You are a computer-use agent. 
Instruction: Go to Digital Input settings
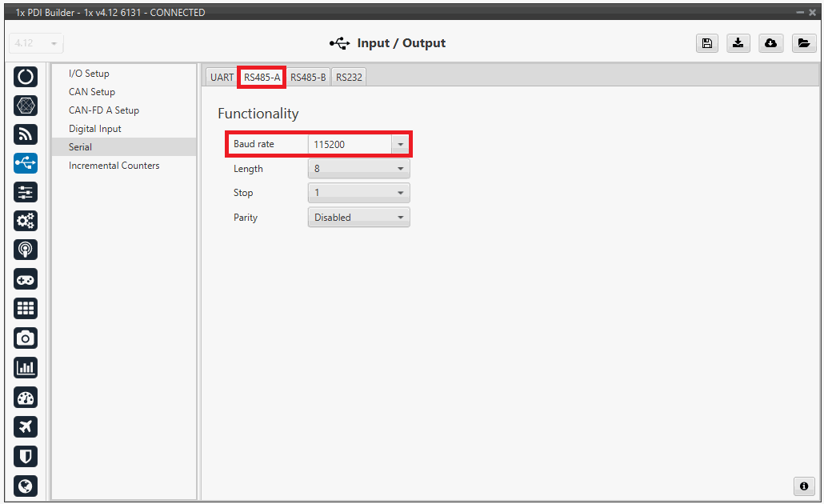[x=95, y=129]
